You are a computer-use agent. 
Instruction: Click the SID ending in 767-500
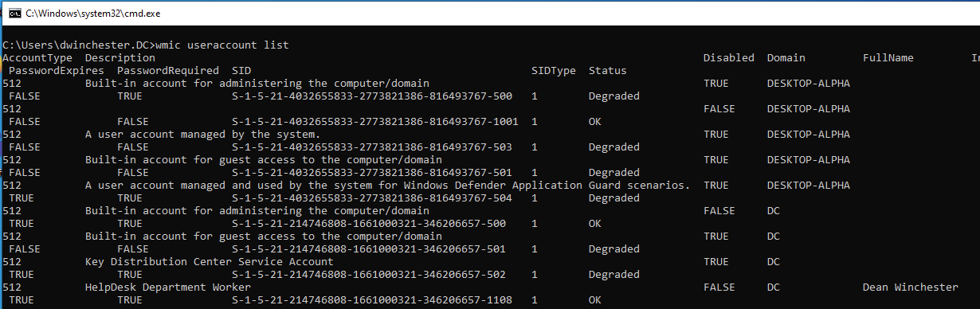[x=371, y=96]
